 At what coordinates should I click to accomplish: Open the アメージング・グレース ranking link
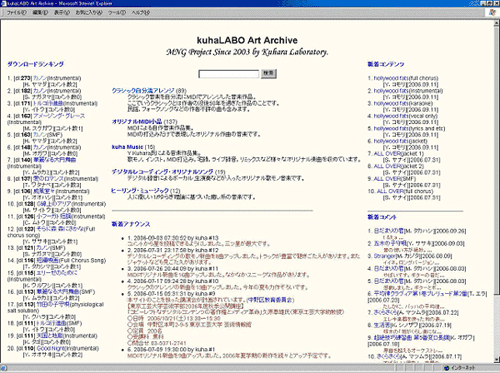59,116
